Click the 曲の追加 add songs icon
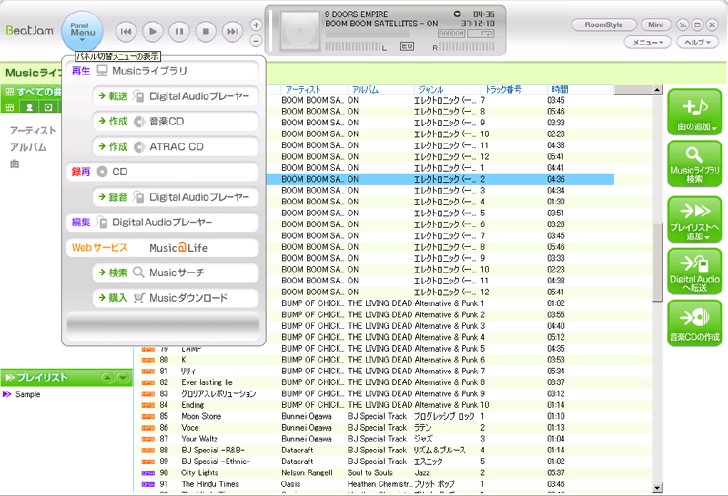Viewport: 728px width, 496px height. coord(695,112)
